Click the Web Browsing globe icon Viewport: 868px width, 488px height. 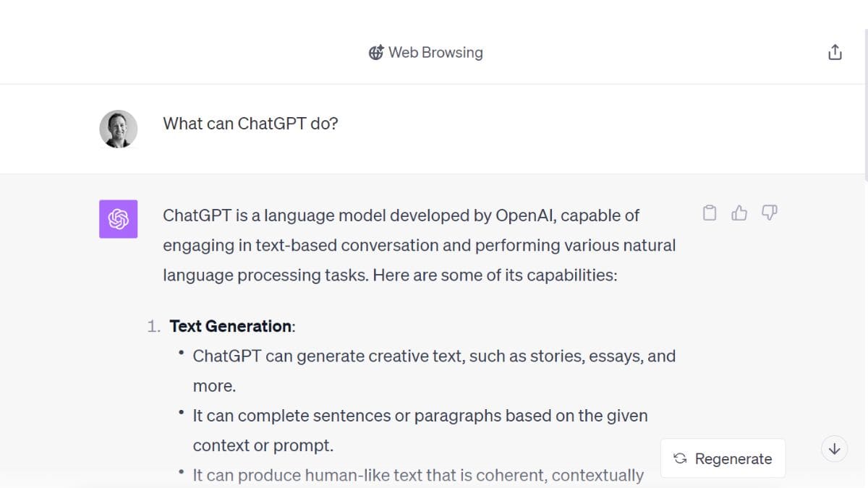pos(375,52)
